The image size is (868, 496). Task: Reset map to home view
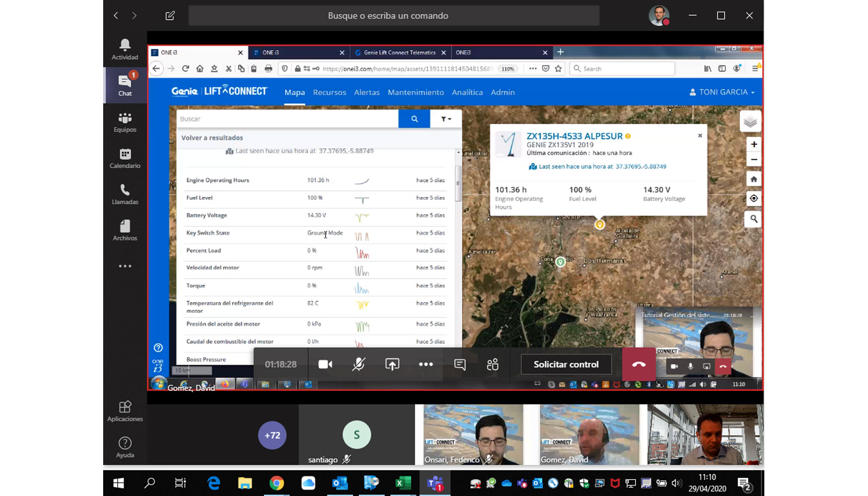tap(754, 179)
